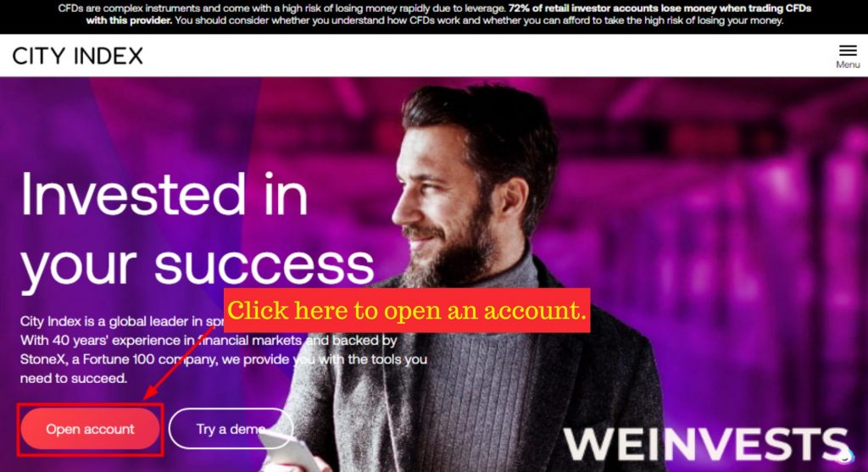This screenshot has width=868, height=472.
Task: Click the bold '72% of retail investor accounts' warning text
Action: 584,8
